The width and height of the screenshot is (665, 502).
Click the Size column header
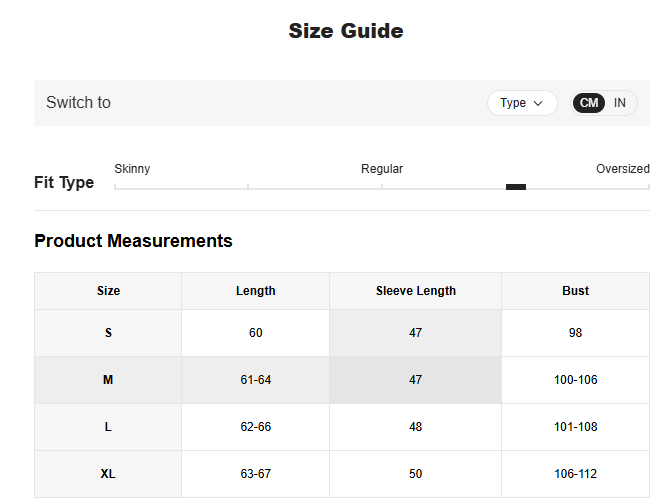[x=108, y=291]
